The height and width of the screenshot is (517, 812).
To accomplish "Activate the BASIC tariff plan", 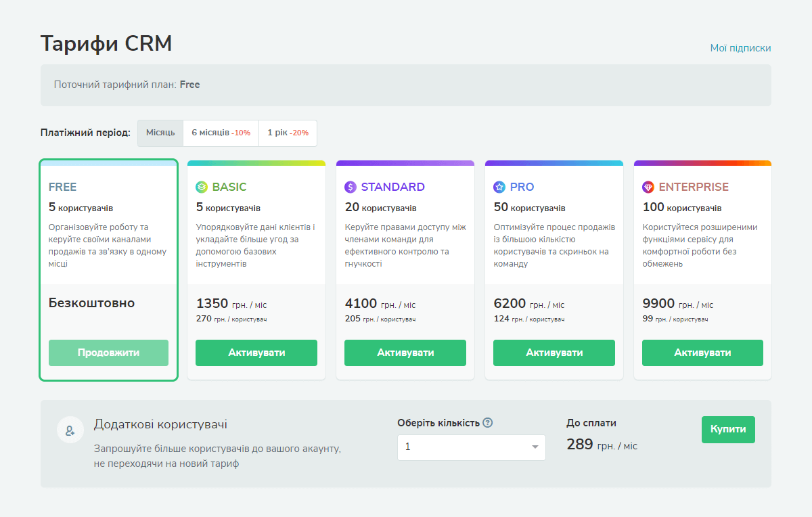I will 256,353.
